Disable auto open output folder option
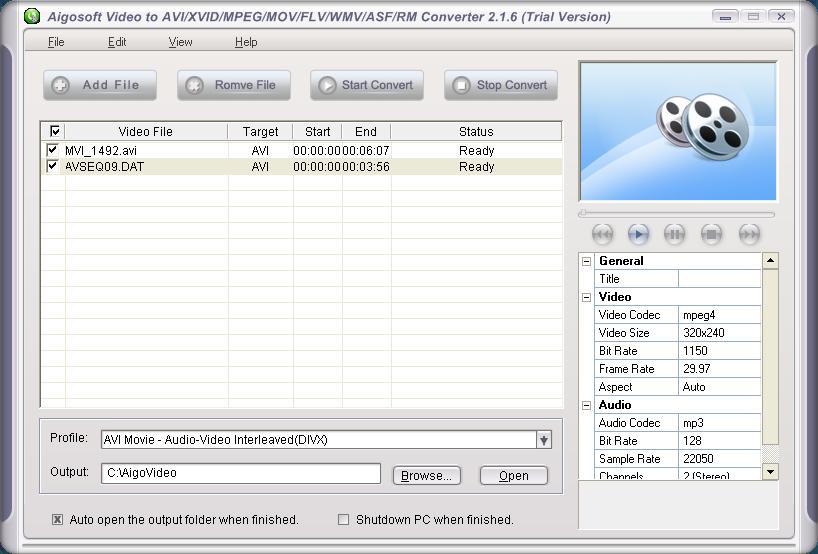Viewport: 818px width, 554px height. [x=57, y=520]
